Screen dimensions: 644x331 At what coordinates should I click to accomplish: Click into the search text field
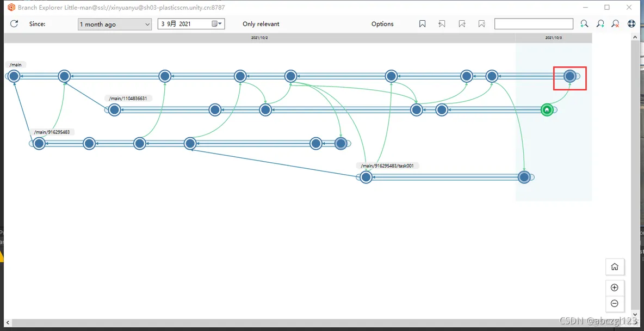tap(533, 24)
